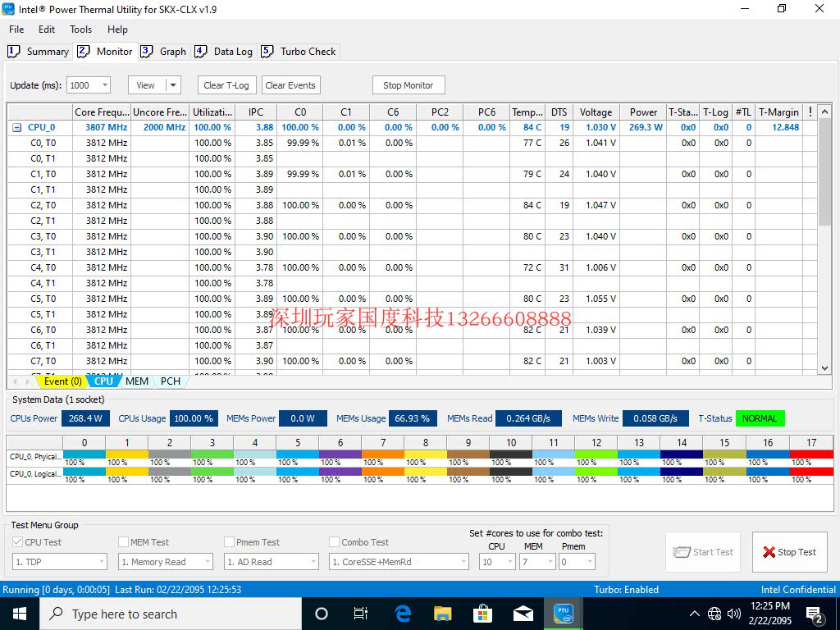This screenshot has width=840, height=630.
Task: Click the Stop Monitor button
Action: point(409,85)
